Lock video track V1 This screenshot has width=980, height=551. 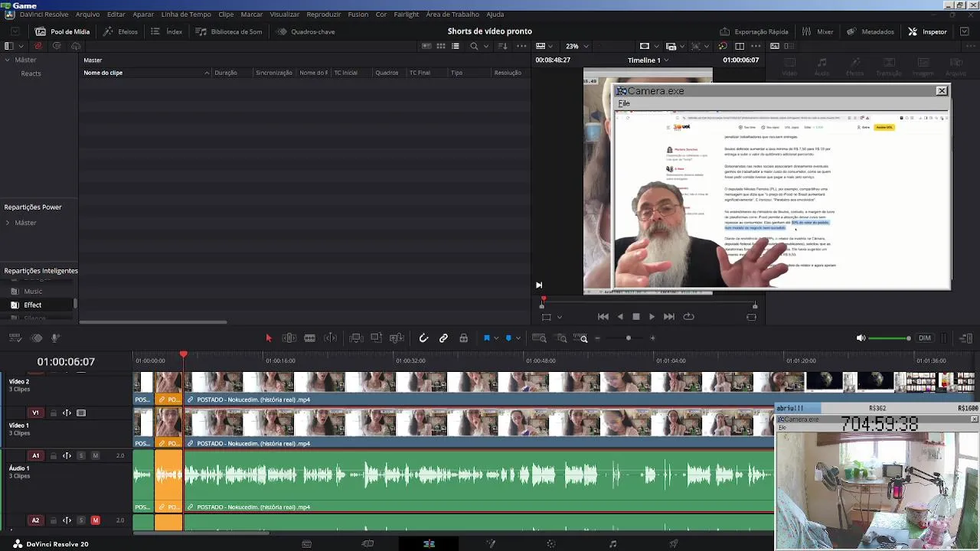coord(53,412)
